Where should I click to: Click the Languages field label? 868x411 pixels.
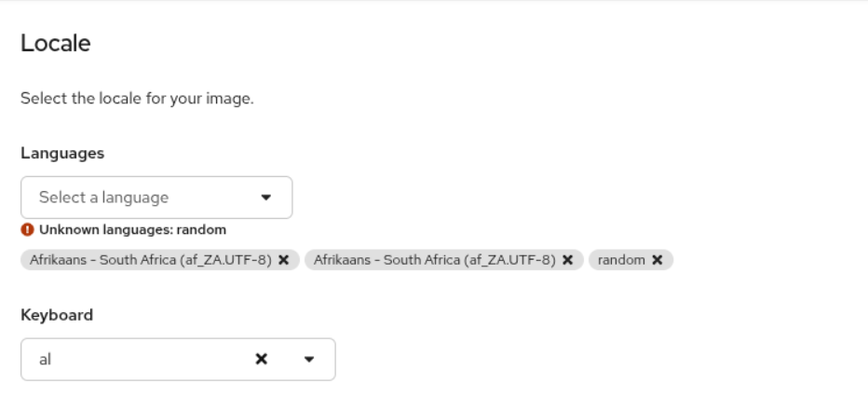[x=62, y=153]
